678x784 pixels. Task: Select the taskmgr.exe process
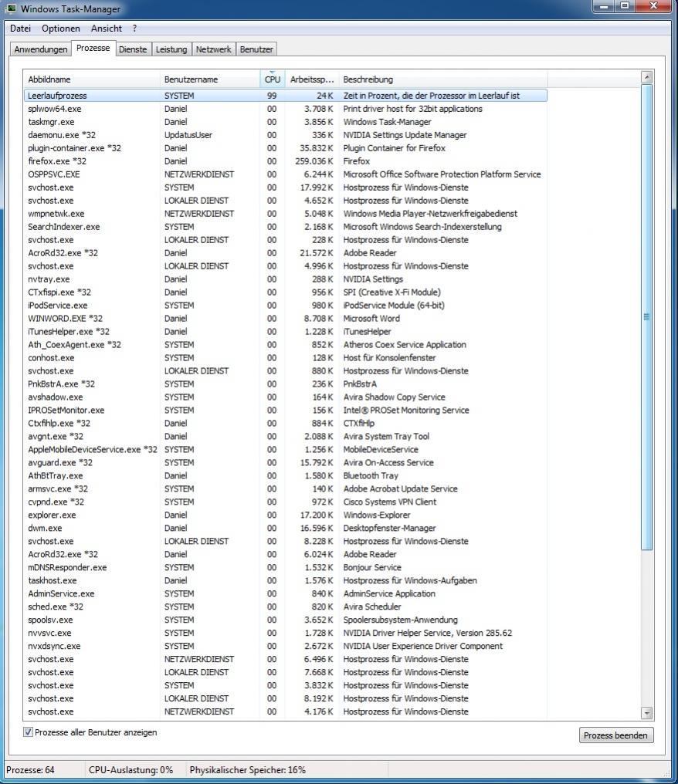point(285,121)
